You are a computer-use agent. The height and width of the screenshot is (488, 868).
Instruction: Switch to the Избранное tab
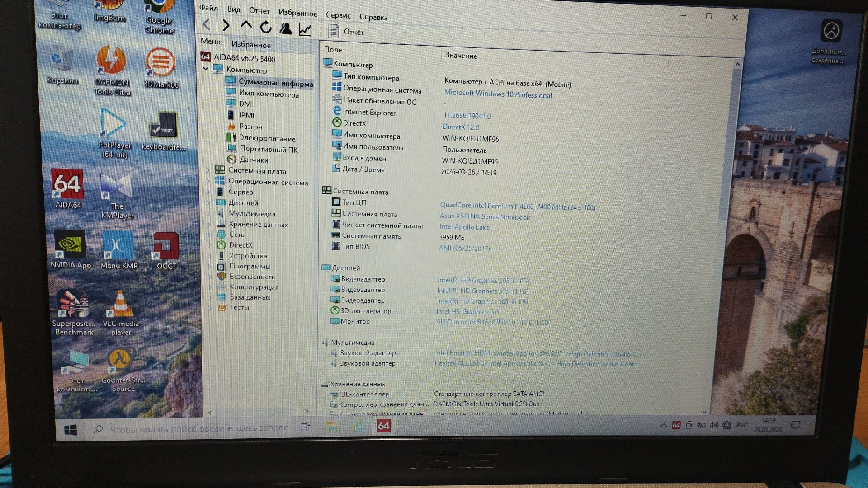(251, 45)
